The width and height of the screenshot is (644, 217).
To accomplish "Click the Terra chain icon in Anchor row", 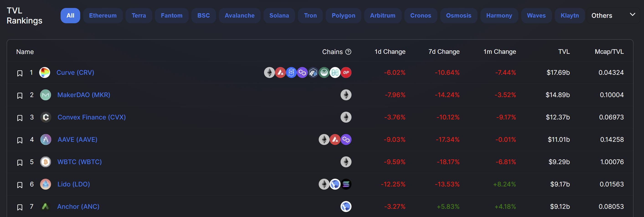I will point(346,207).
